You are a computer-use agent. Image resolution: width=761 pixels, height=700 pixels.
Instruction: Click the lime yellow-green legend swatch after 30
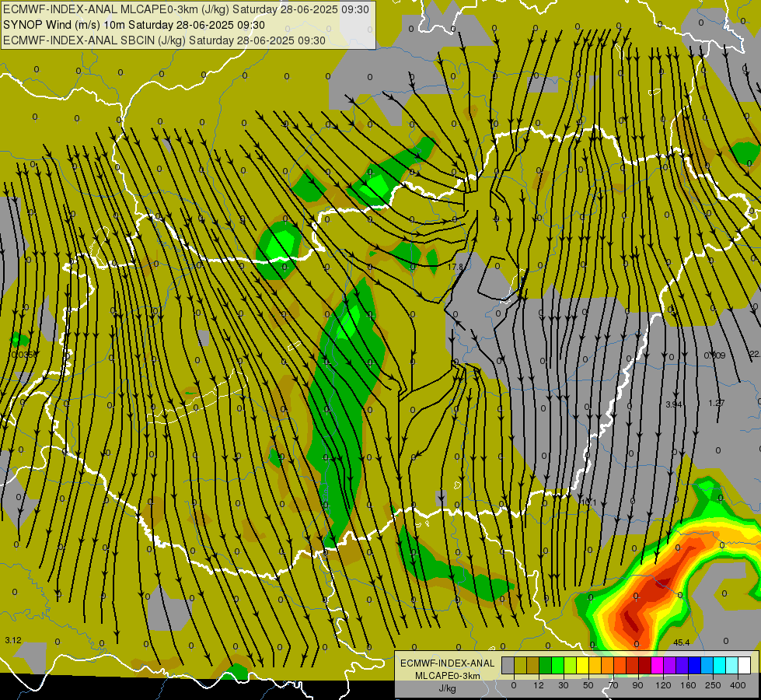point(571,666)
